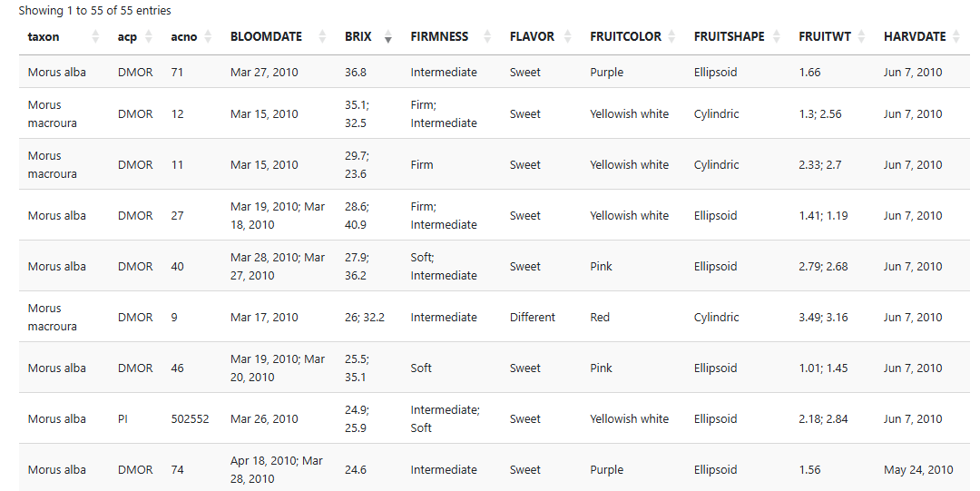Click HARVDATE column sort arrows
Viewport: 980px width, 491px height.
click(x=956, y=37)
